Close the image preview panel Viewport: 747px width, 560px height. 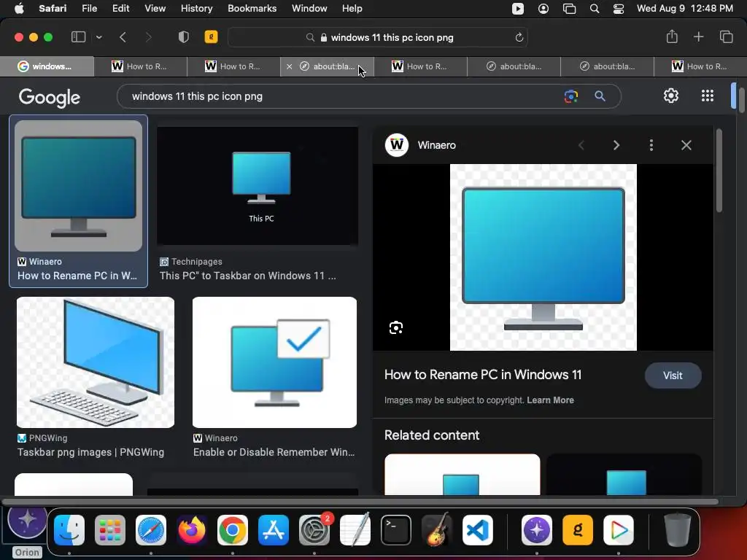pos(686,145)
